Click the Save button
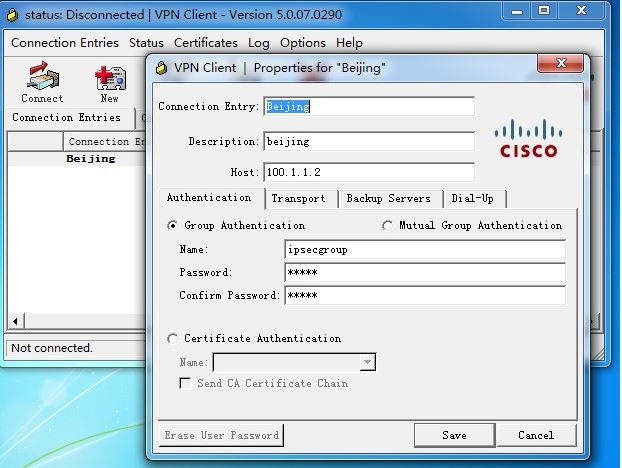The image size is (622, 468). click(455, 435)
